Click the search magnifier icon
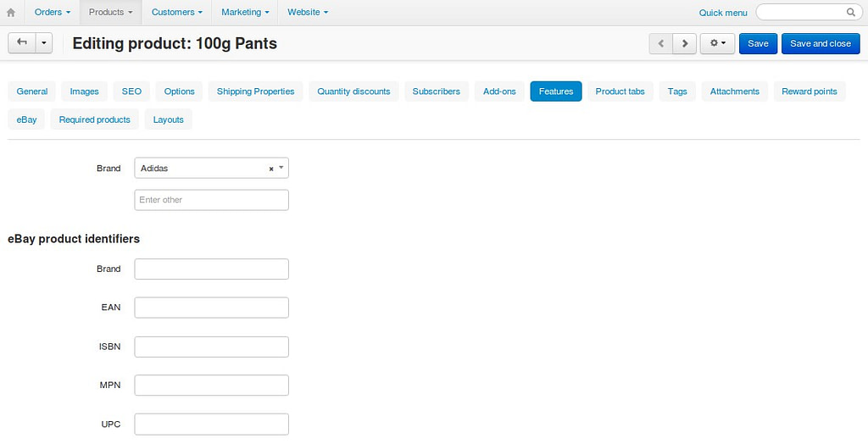The width and height of the screenshot is (868, 444). pos(851,12)
